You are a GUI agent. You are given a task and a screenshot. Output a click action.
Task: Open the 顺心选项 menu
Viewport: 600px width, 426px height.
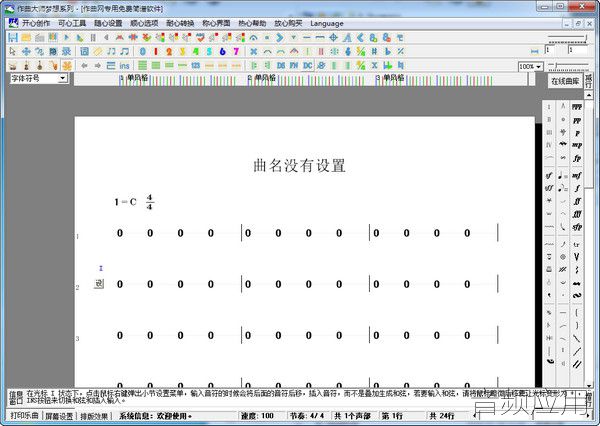pyautogui.click(x=144, y=23)
